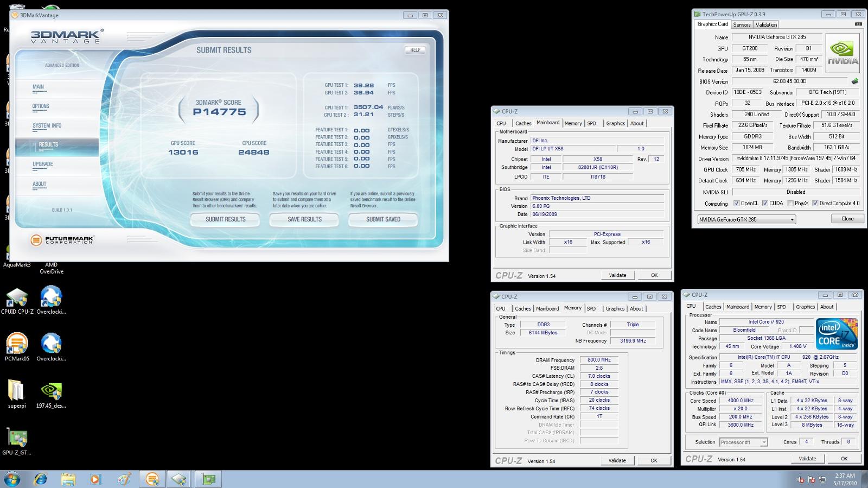Click SAVE RESULTS button in 3DMark
868x488 pixels.
304,219
